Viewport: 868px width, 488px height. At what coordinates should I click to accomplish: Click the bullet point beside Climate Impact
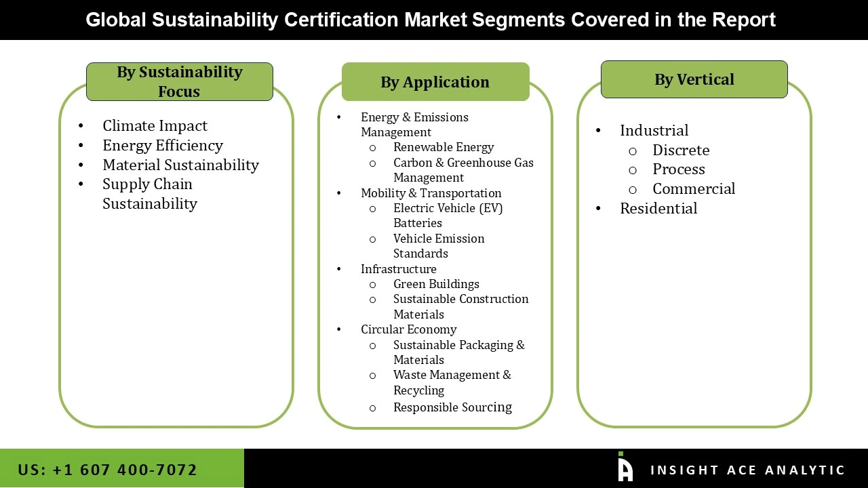click(81, 125)
